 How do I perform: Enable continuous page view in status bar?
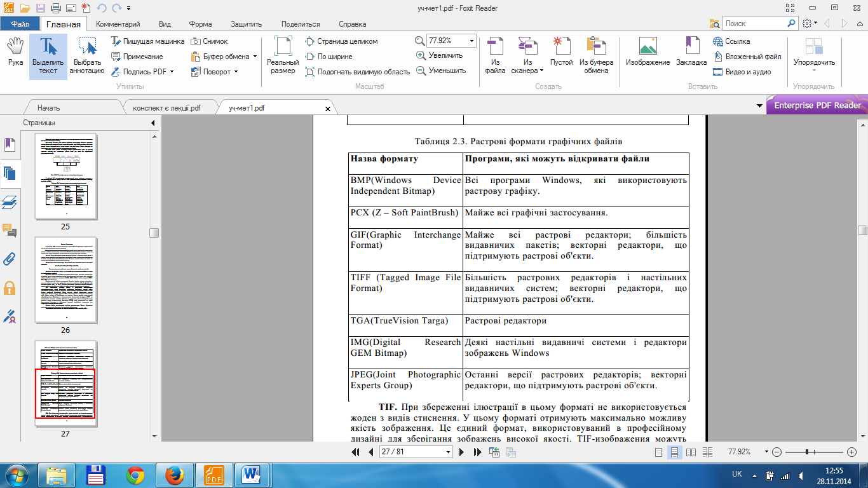[x=675, y=452]
